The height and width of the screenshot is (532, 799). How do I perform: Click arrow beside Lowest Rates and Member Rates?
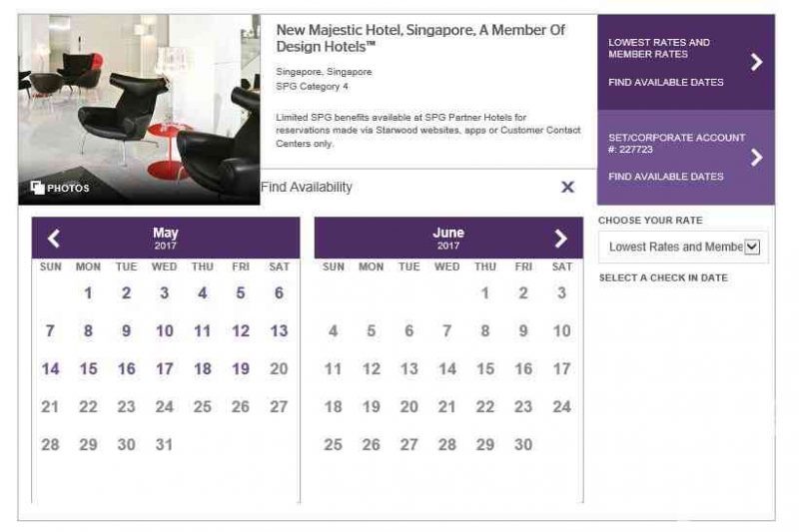tap(757, 62)
